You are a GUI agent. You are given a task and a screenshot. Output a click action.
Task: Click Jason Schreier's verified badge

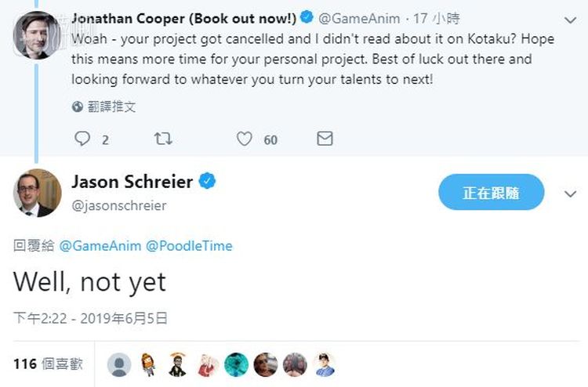[208, 182]
